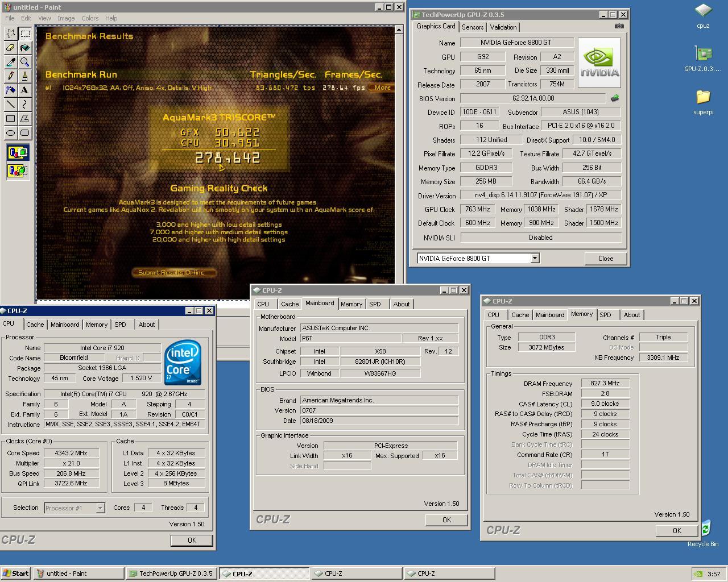Viewport: 728px width, 582px height.
Task: Pick the Fill With Color bucket tool
Action: pyautogui.click(x=25, y=48)
